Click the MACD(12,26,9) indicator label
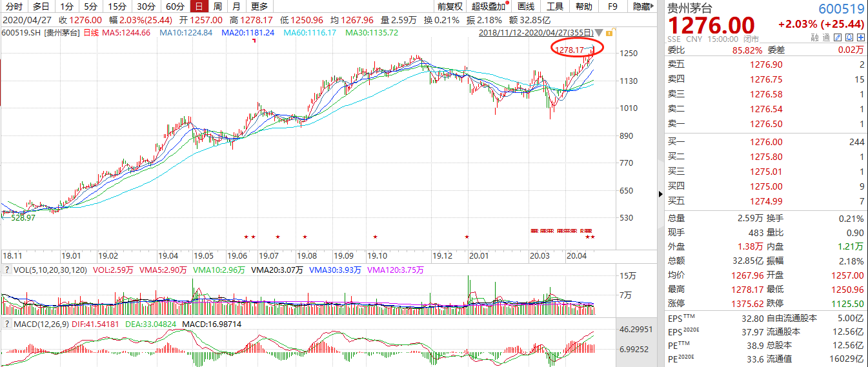The image size is (868, 367). 41,324
